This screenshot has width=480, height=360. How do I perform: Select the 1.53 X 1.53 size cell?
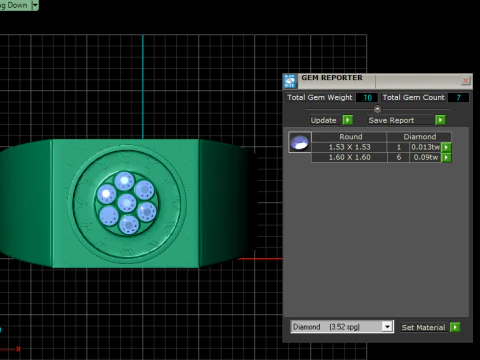pos(349,147)
